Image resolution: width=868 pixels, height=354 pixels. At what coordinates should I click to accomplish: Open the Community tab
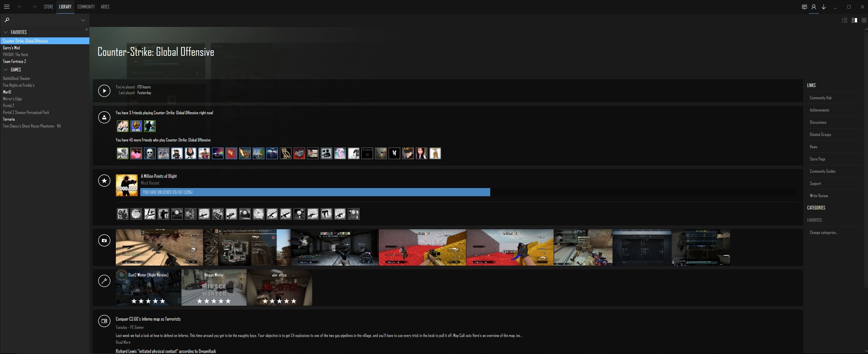coord(86,7)
